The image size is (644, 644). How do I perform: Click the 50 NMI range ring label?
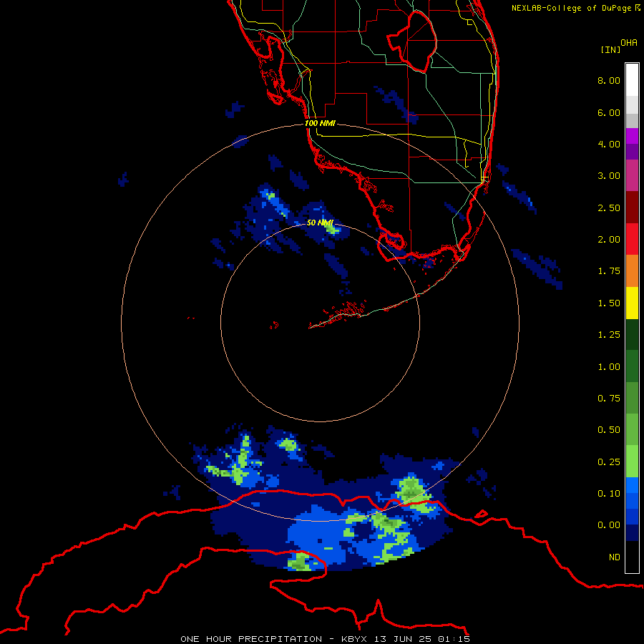pos(320,223)
